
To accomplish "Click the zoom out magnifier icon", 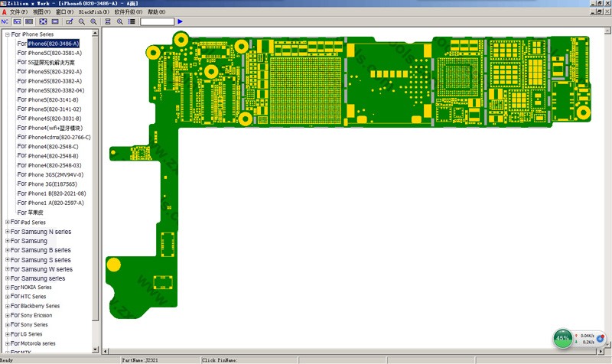I will 82,21.
